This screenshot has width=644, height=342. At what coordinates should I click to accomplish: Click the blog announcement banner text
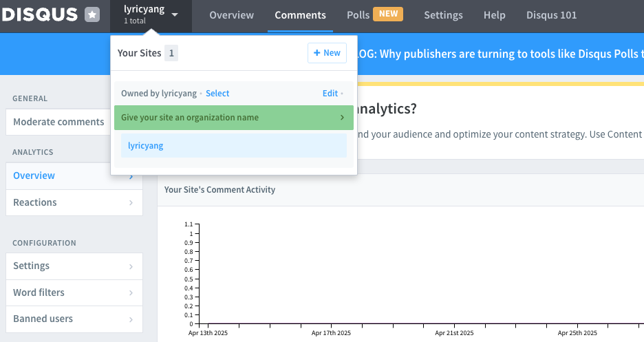click(x=500, y=54)
